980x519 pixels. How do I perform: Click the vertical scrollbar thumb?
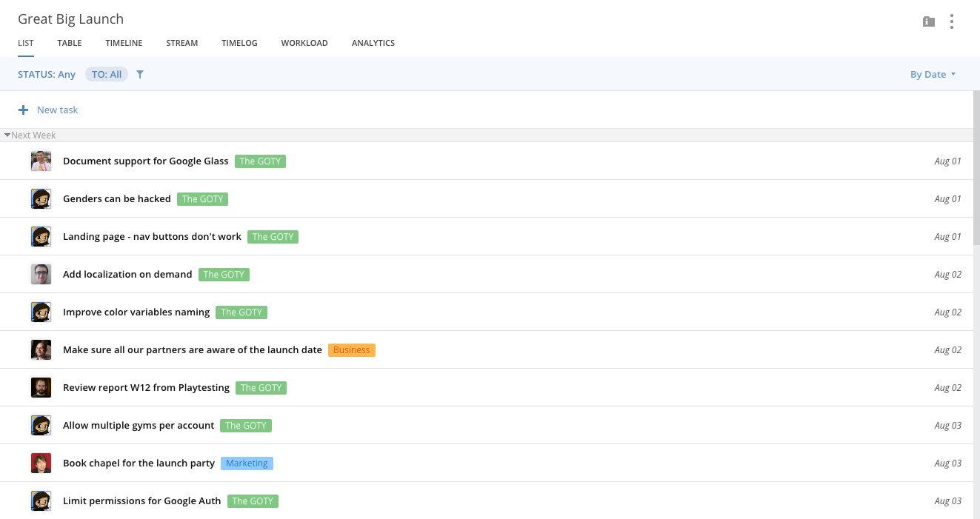[x=976, y=168]
